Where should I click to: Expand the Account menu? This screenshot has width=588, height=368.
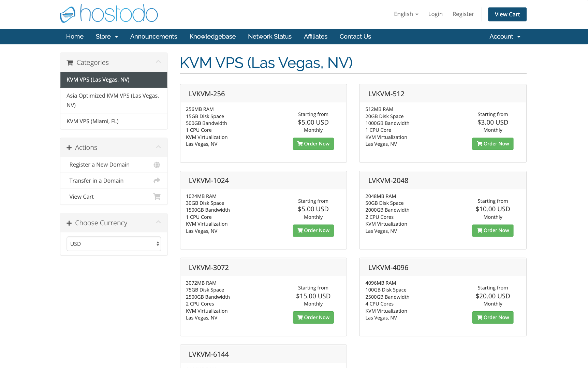[x=505, y=37]
